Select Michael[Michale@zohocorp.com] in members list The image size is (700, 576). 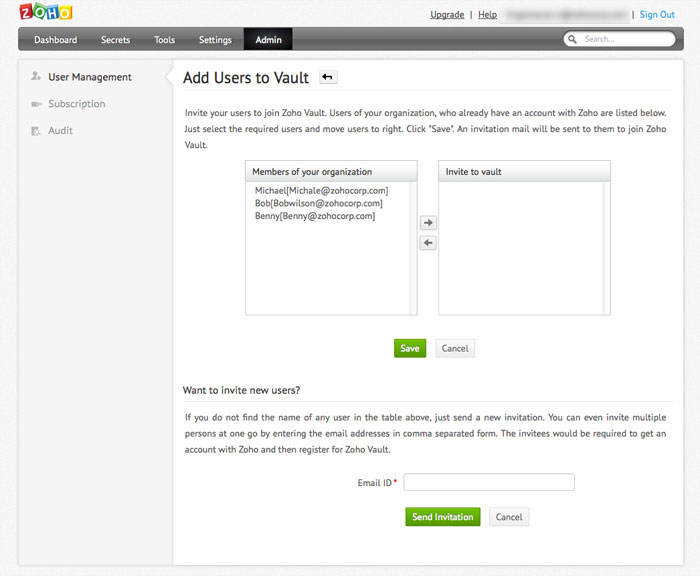tap(321, 191)
